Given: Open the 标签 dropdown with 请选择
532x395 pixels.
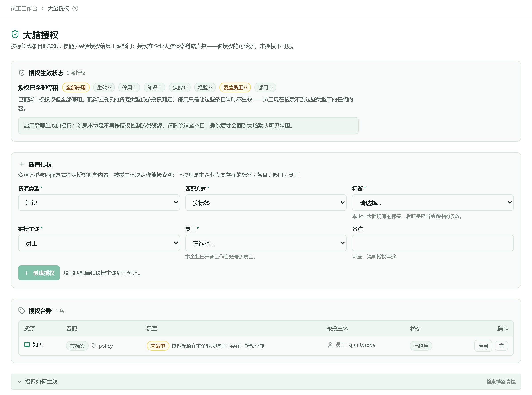Looking at the screenshot, I should click(x=433, y=203).
